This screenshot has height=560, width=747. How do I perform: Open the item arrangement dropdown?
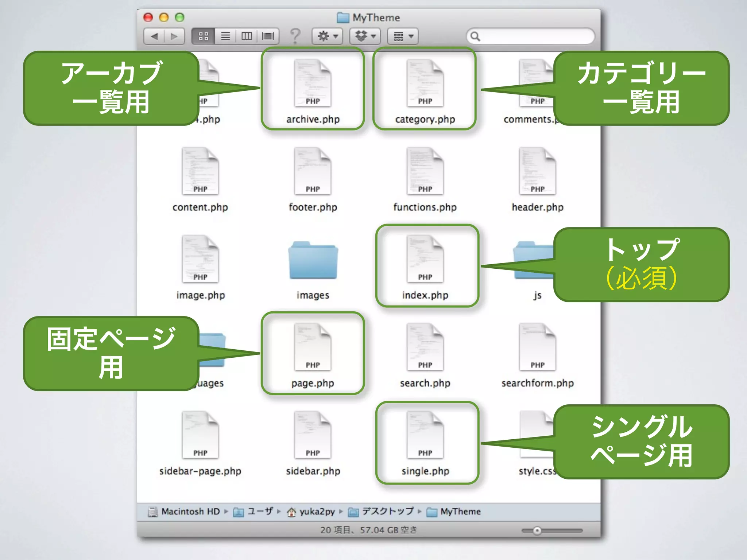tap(403, 36)
